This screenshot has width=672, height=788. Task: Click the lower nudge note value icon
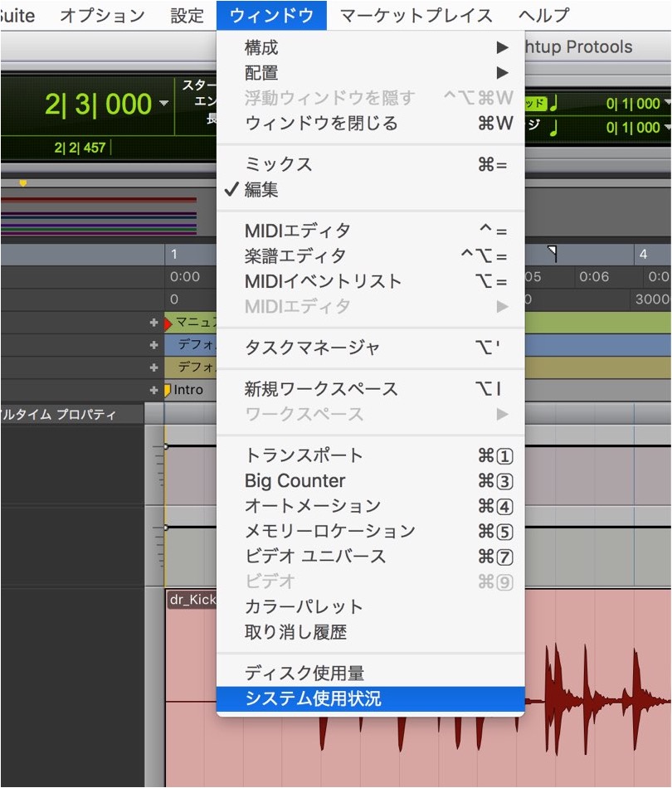553,128
